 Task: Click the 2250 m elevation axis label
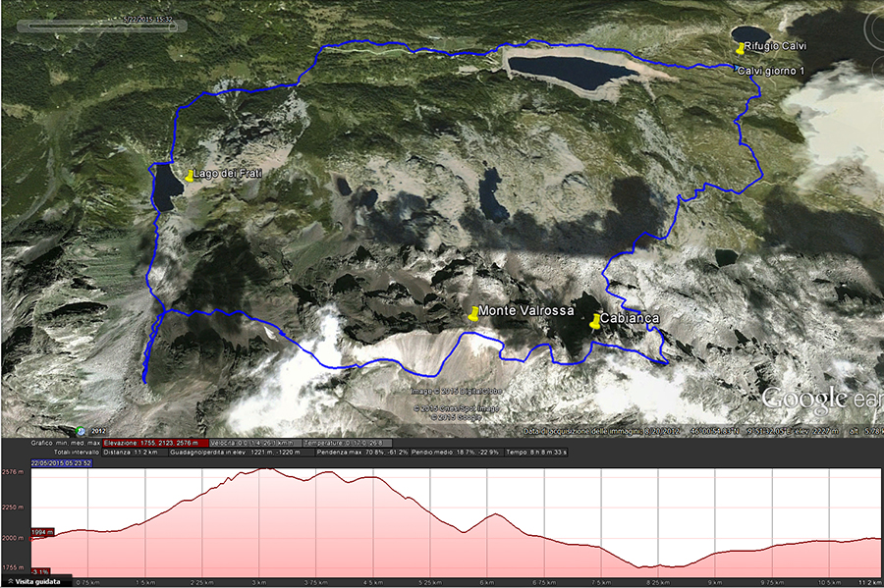click(x=13, y=508)
